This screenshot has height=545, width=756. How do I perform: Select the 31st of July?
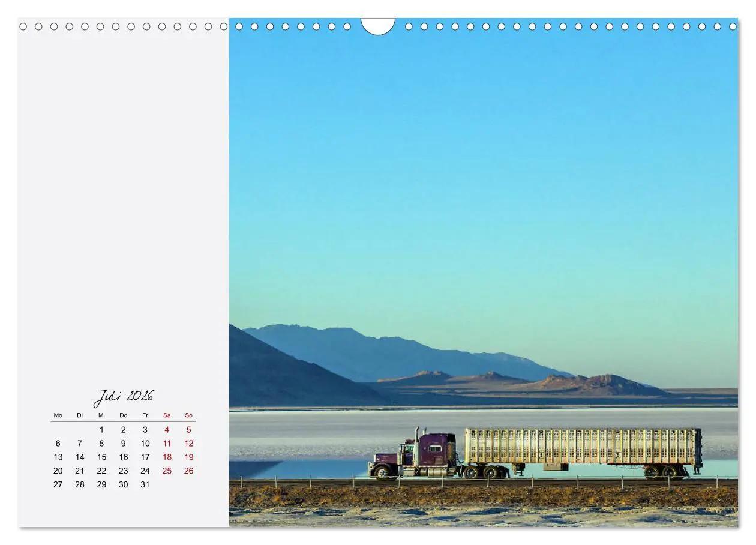click(x=145, y=485)
